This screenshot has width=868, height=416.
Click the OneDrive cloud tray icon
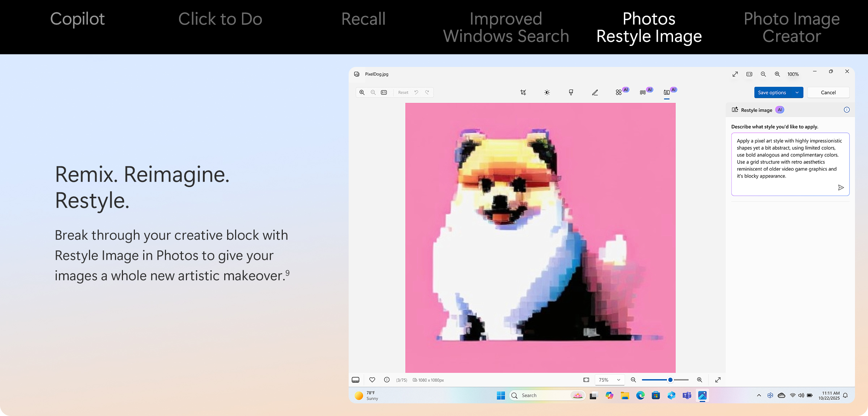click(x=781, y=395)
